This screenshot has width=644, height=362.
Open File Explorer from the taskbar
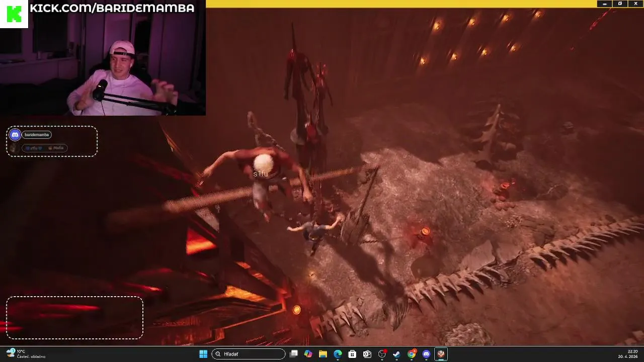click(x=323, y=354)
